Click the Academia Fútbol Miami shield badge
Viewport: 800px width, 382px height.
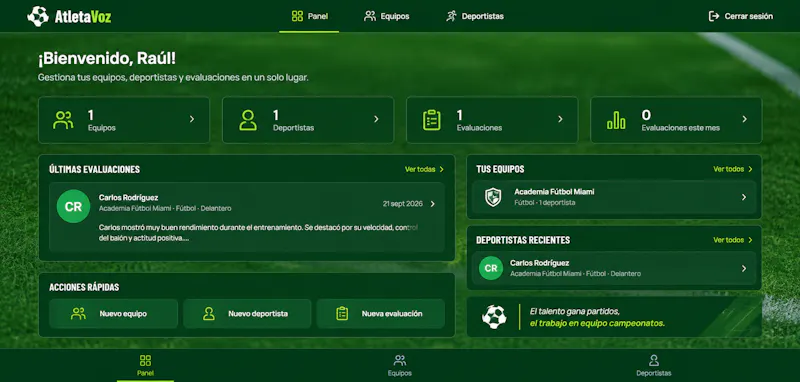[x=493, y=197]
